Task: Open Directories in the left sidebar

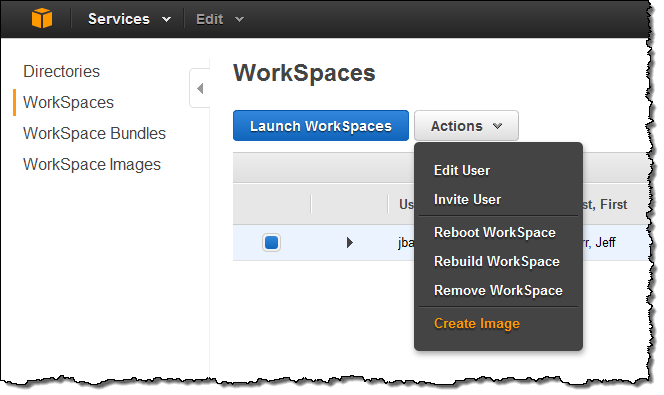Action: 61,72
